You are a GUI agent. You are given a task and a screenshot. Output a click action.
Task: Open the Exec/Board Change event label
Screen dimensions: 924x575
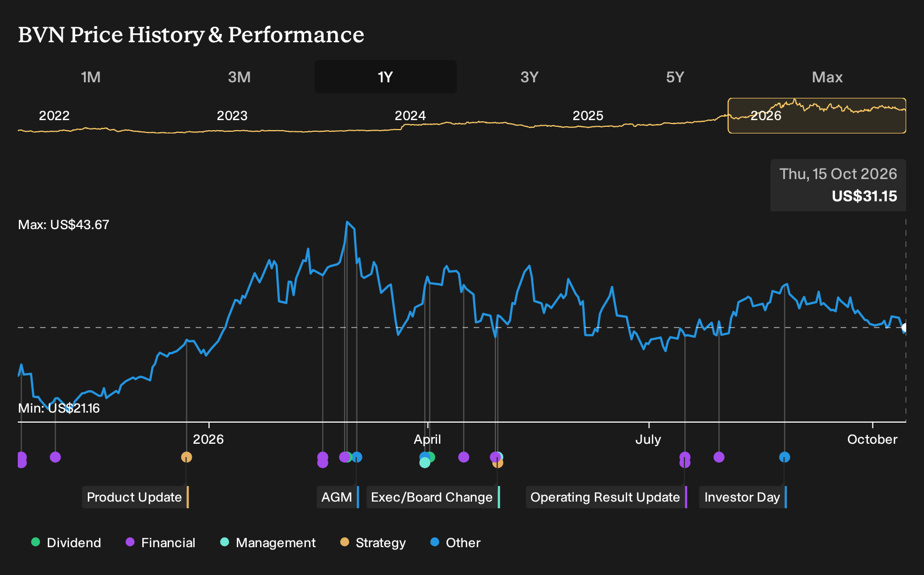click(434, 497)
